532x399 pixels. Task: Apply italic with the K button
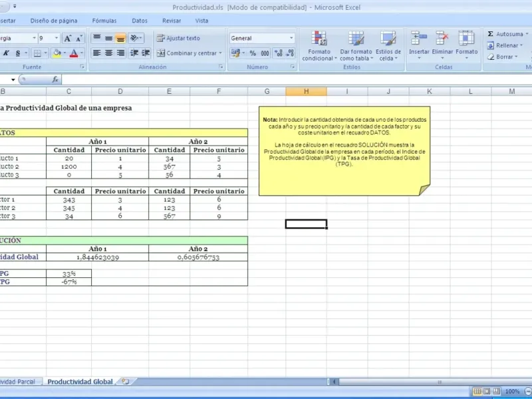[6, 53]
